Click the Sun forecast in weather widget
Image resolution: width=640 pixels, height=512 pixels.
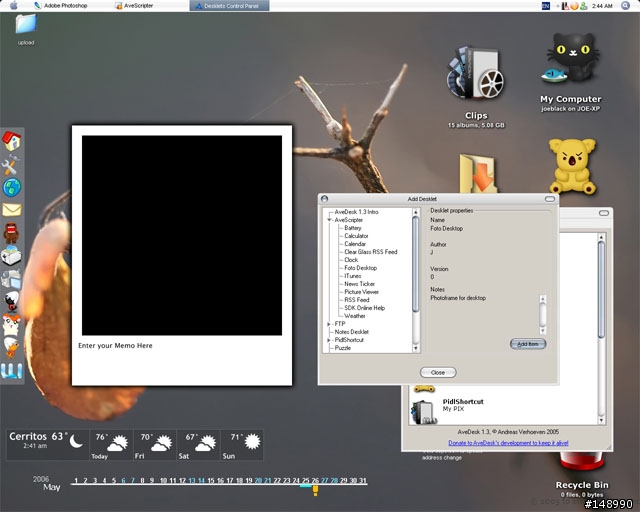[x=242, y=444]
